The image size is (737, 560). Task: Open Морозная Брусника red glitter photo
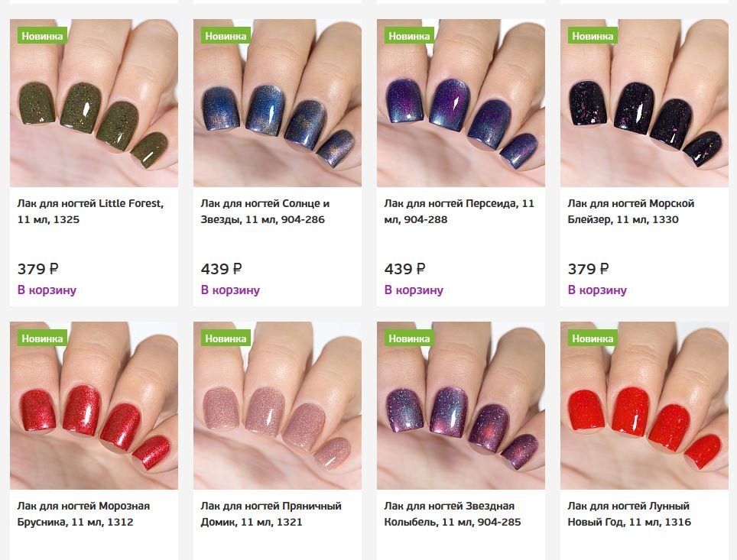coord(94,406)
